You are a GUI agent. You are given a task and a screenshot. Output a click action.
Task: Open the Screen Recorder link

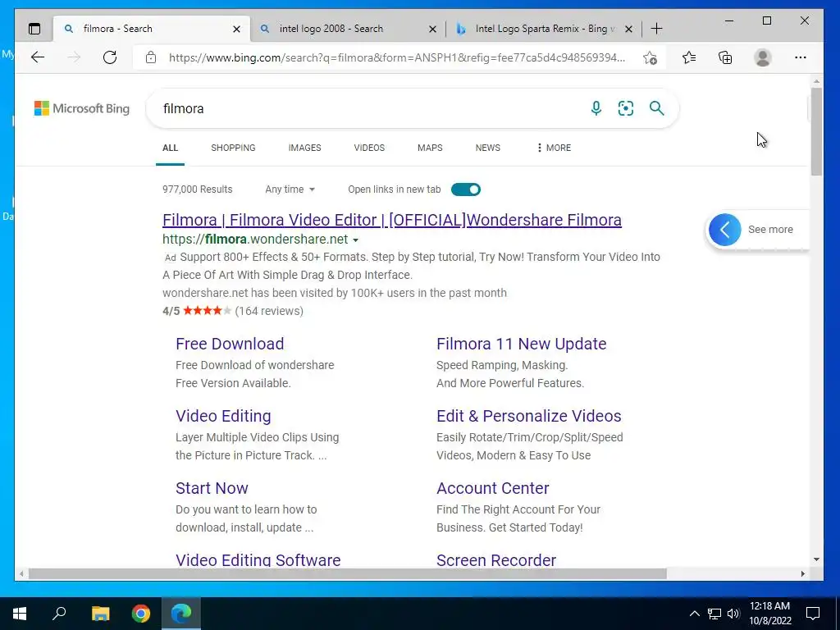pos(496,560)
